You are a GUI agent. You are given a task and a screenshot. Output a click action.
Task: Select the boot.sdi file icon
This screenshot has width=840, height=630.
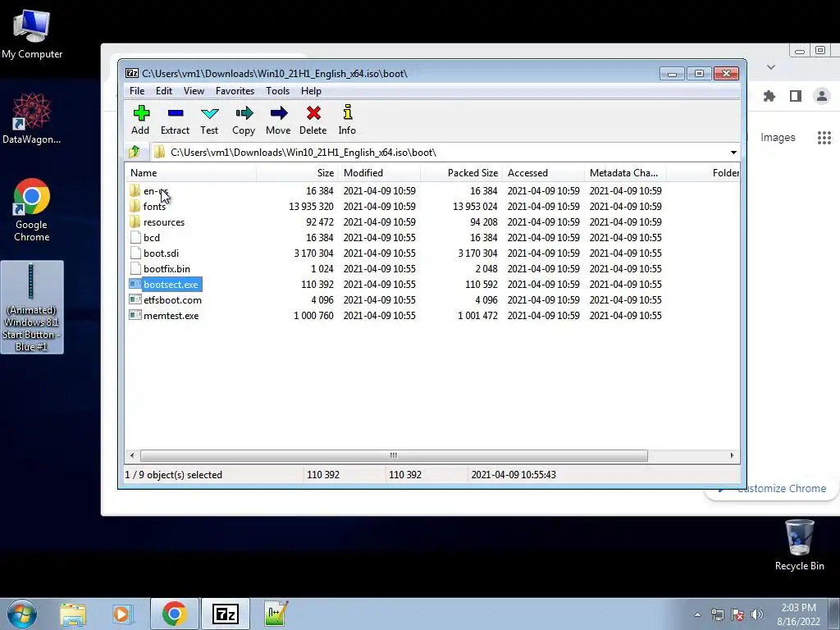coord(135,253)
